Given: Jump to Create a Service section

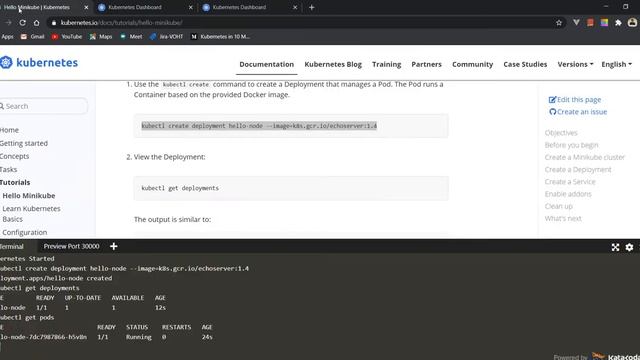Looking at the screenshot, I should tap(570, 182).
